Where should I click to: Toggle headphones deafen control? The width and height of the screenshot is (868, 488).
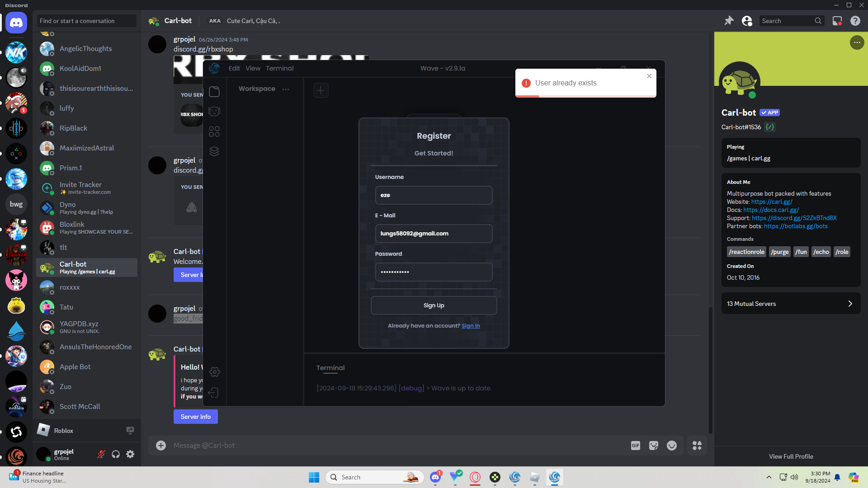[116, 454]
